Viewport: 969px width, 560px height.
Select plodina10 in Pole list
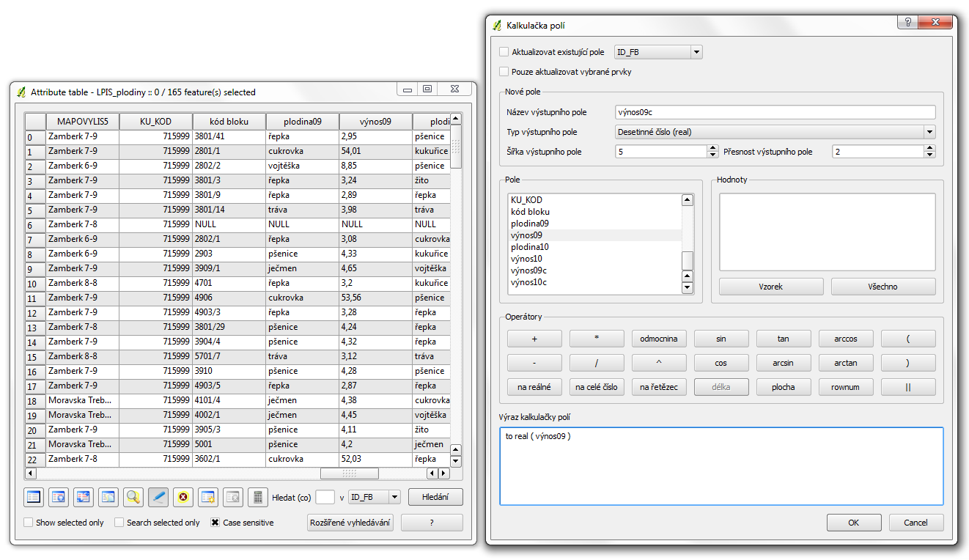tap(594, 247)
